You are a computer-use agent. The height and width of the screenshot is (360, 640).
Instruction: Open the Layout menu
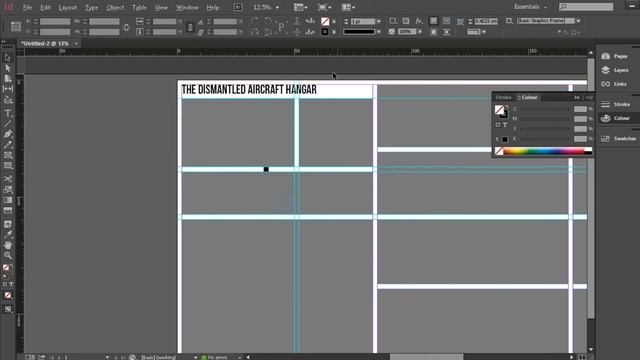tap(67, 7)
